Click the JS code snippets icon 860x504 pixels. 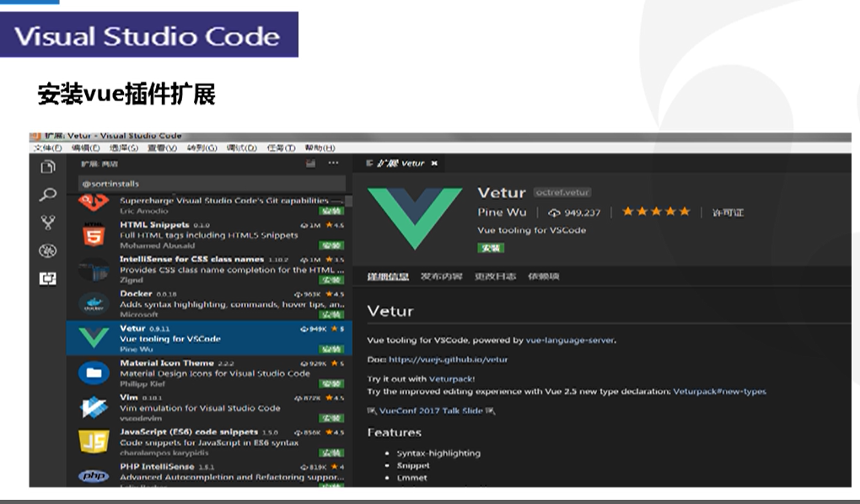pyautogui.click(x=94, y=442)
